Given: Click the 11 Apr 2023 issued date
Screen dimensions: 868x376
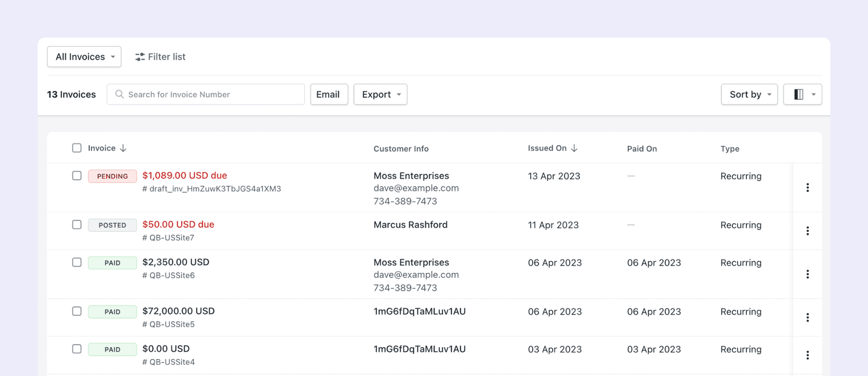Looking at the screenshot, I should tap(553, 225).
